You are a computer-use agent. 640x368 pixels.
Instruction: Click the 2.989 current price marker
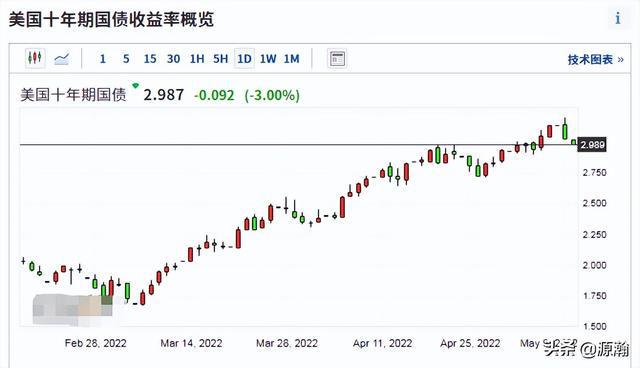click(592, 145)
